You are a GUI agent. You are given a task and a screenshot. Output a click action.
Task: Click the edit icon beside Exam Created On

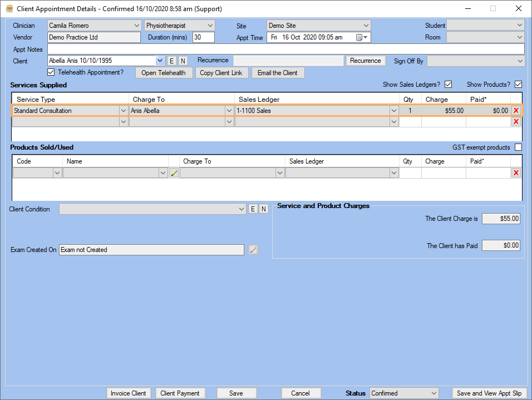point(253,250)
